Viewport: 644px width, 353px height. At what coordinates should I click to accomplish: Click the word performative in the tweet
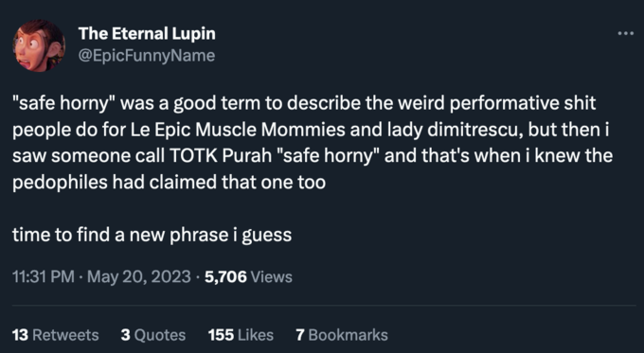tap(504, 103)
